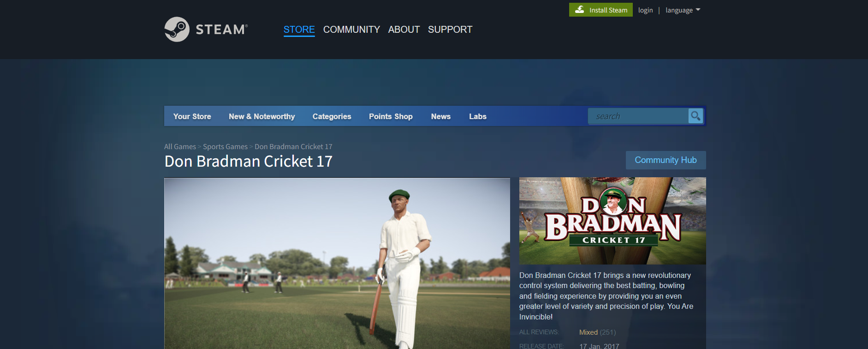Click the Don Bradman Cricket 17 breadcrumb
Screen dimensions: 868x349
(x=293, y=146)
